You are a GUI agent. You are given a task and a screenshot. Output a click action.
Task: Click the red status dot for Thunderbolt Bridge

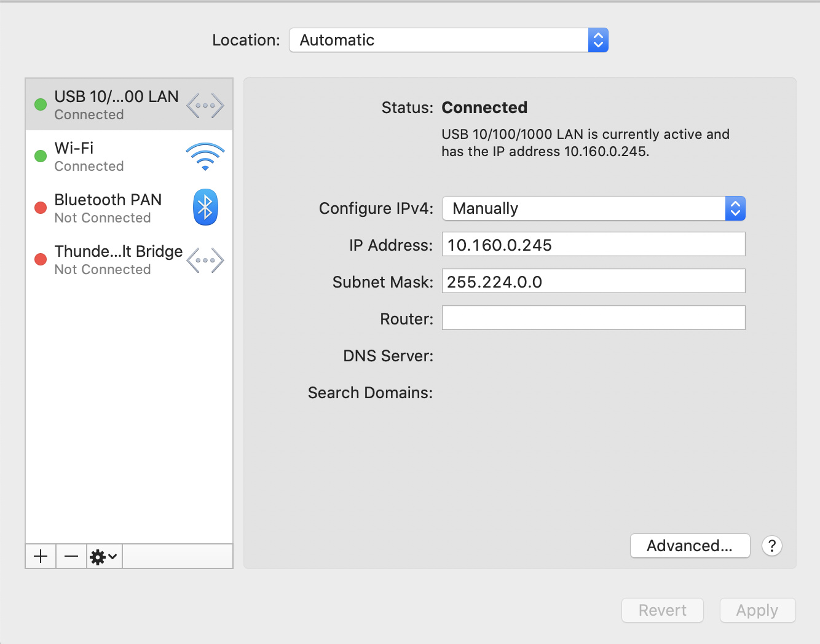tap(40, 259)
